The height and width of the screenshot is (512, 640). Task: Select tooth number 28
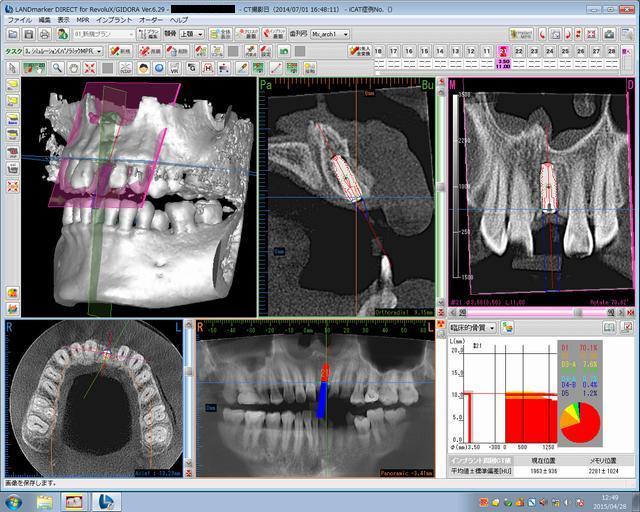pos(611,51)
